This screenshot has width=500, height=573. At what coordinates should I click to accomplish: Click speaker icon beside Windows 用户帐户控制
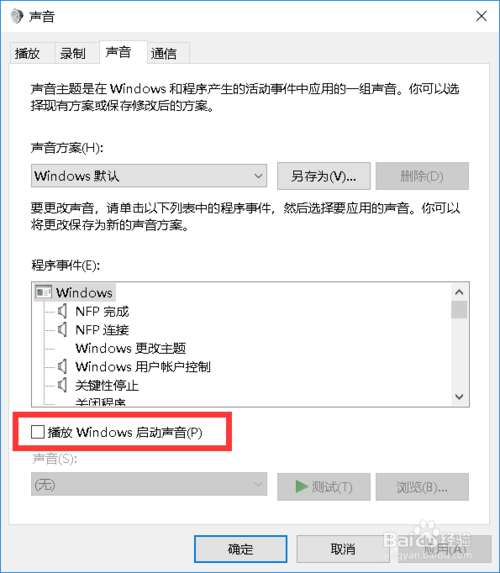click(62, 366)
